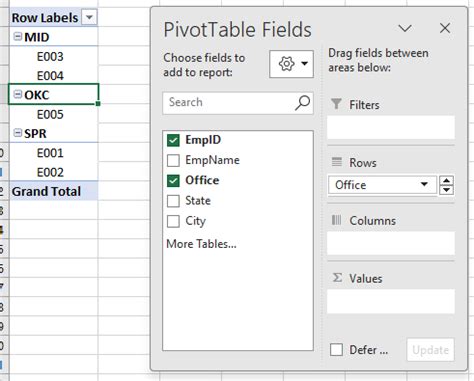Click the City field label
Screen dimensions: 474x381
195,221
